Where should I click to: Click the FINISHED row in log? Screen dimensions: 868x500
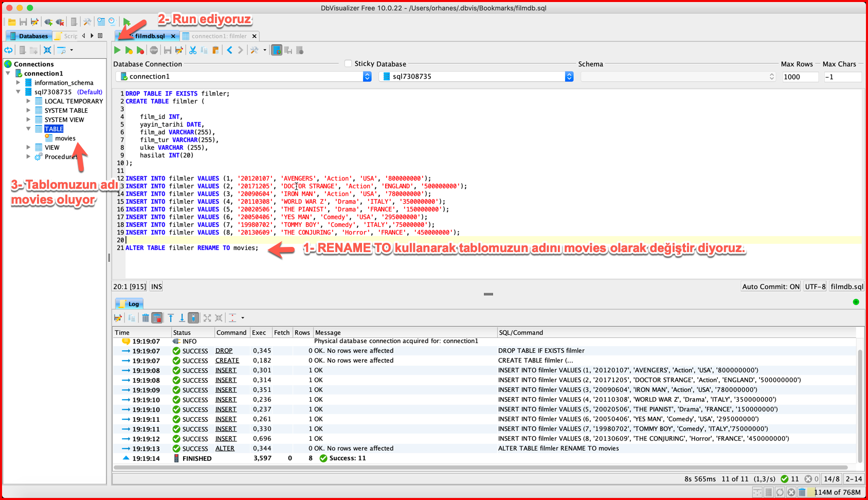point(484,458)
